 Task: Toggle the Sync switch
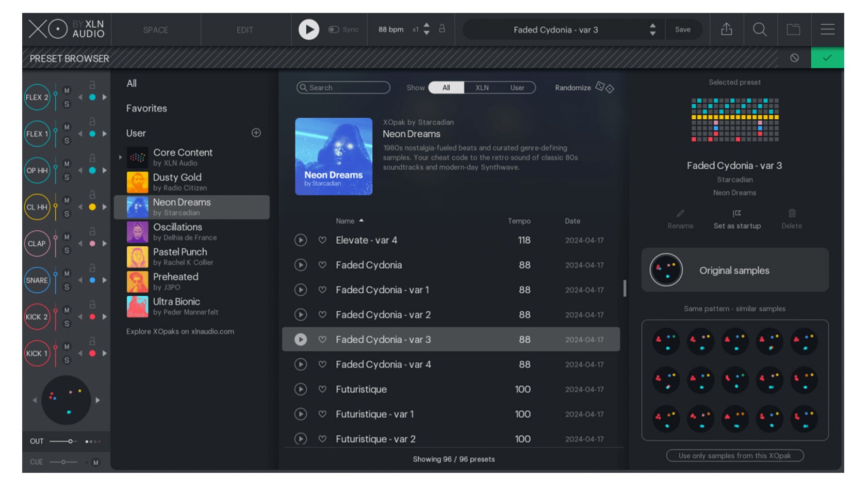tap(334, 29)
